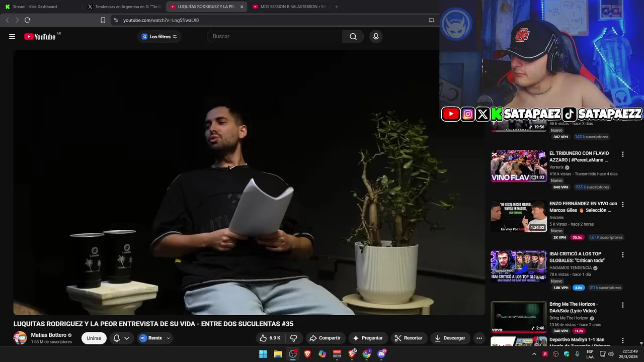
Task: Expand the Remix dropdown arrow
Action: [x=169, y=338]
